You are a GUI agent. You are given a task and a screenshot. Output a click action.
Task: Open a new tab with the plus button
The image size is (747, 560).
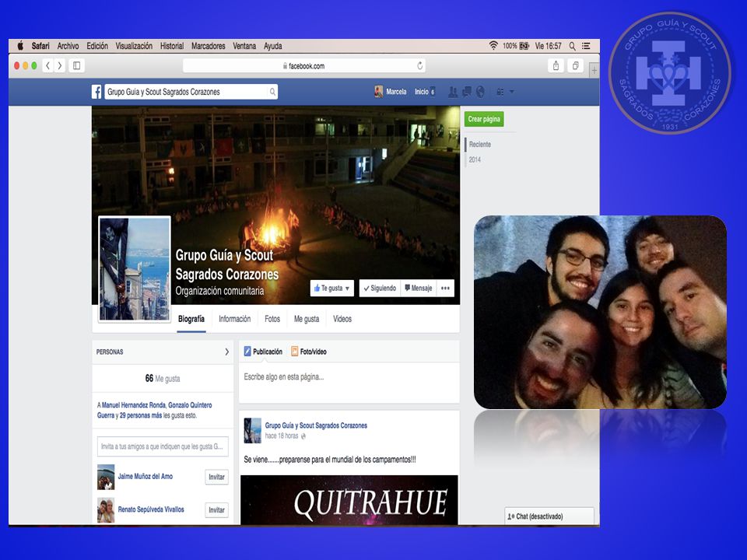tap(594, 71)
